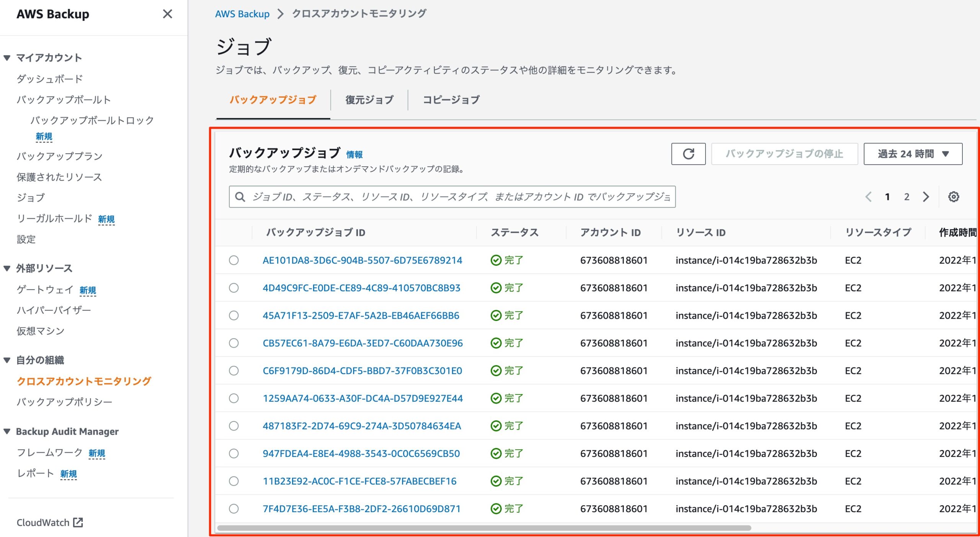Click アカウント ID column header

(610, 232)
